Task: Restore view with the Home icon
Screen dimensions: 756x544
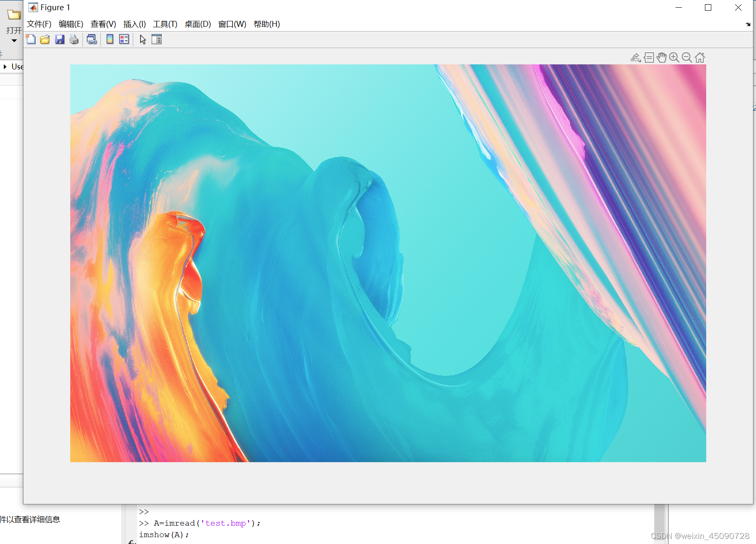Action: tap(700, 58)
